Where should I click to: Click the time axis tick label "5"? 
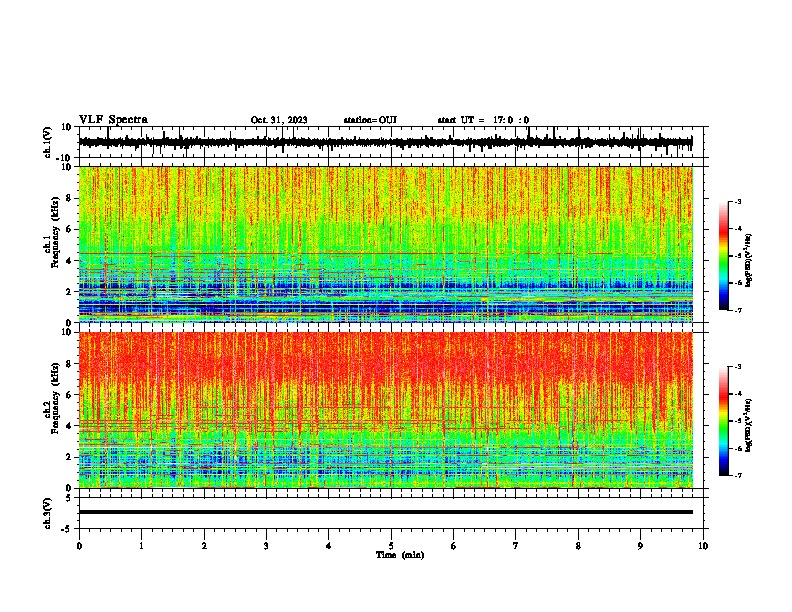[391, 546]
